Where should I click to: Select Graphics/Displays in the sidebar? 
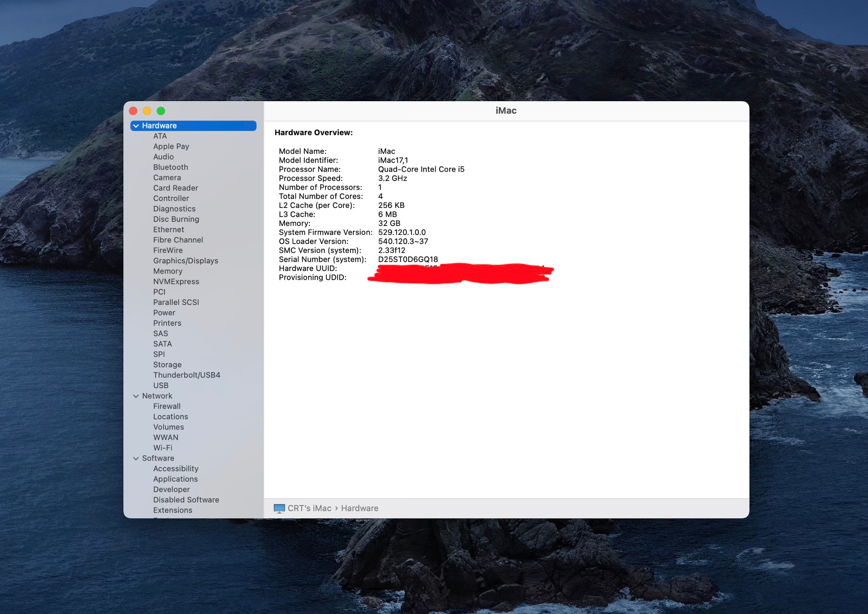[185, 261]
